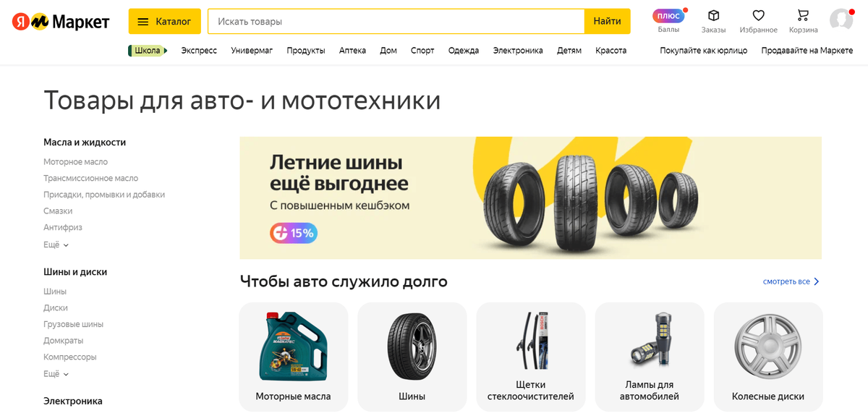868x416 pixels.
Task: Click the user profile avatar
Action: pos(841,20)
